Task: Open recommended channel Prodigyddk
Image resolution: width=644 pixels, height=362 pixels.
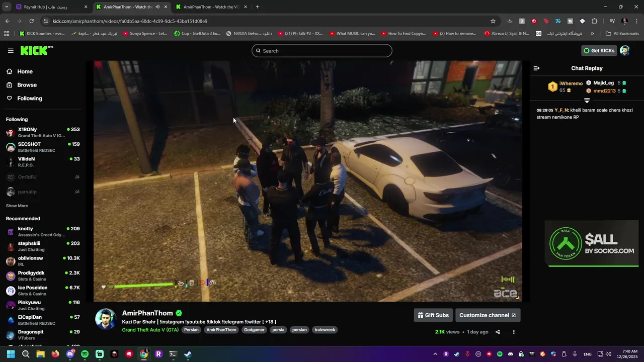Action: click(x=43, y=276)
